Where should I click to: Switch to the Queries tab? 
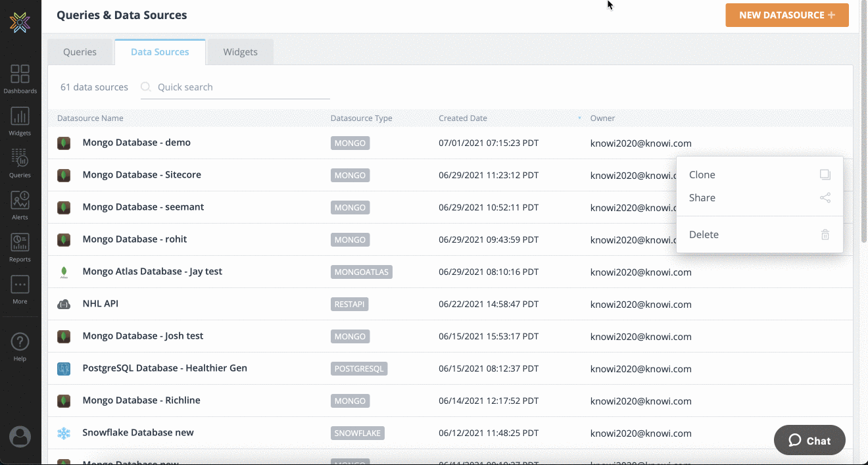point(80,52)
